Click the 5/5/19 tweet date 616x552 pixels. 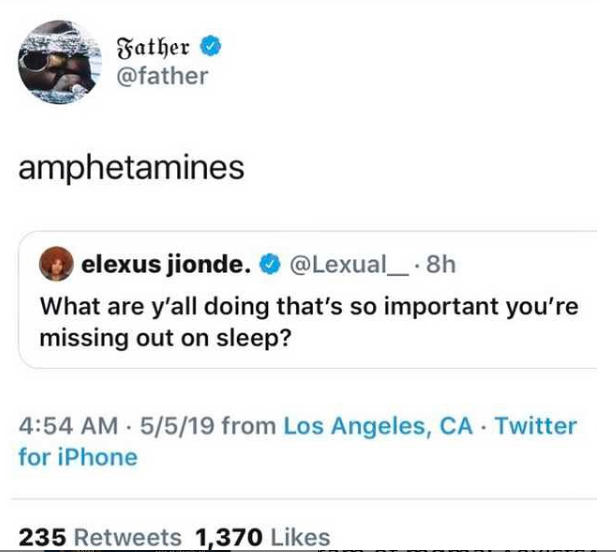pyautogui.click(x=178, y=426)
